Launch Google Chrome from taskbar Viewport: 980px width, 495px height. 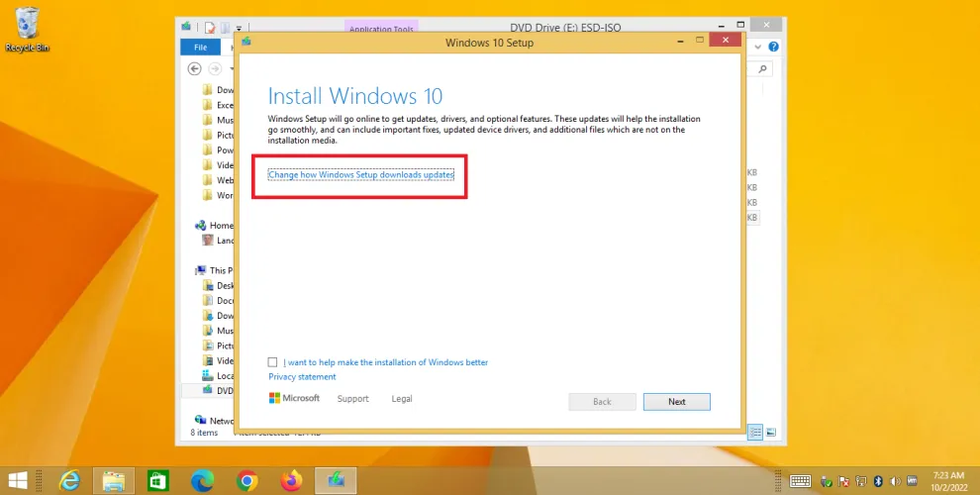pos(247,481)
